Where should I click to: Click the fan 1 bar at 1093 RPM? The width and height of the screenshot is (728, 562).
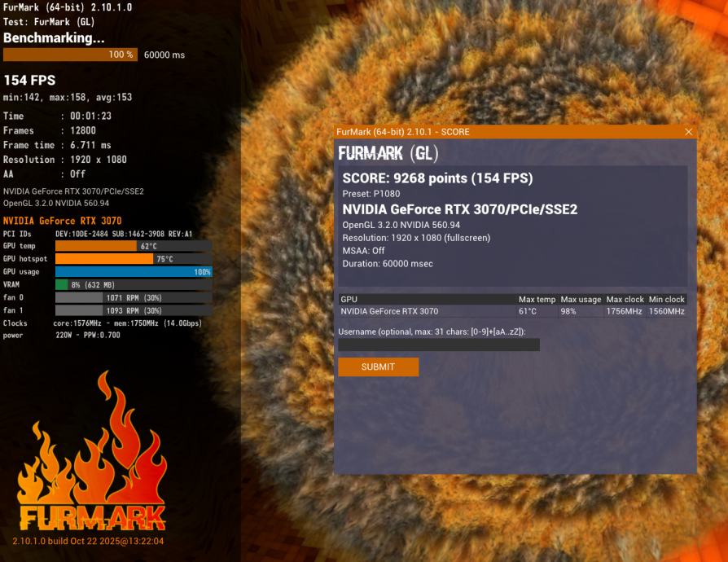134,310
